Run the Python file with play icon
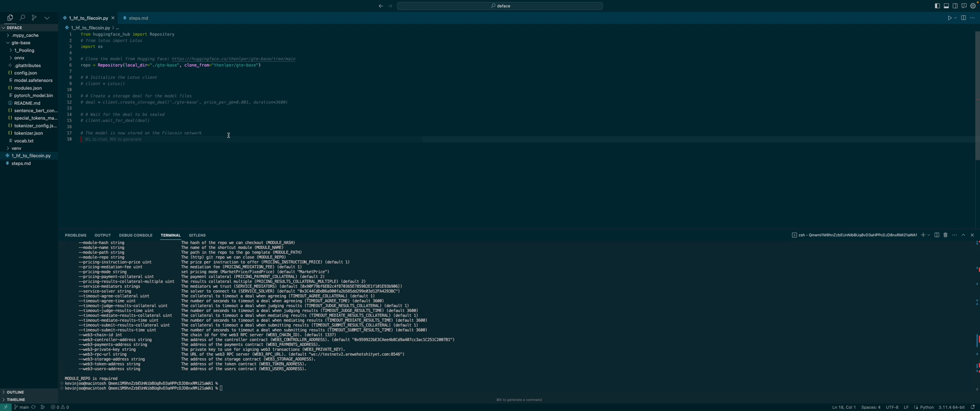980x411 pixels. 949,18
